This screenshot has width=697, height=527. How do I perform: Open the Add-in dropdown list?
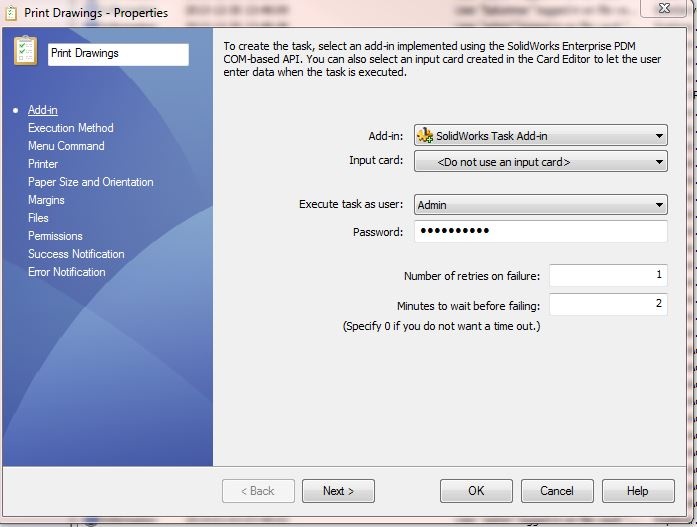click(x=541, y=136)
